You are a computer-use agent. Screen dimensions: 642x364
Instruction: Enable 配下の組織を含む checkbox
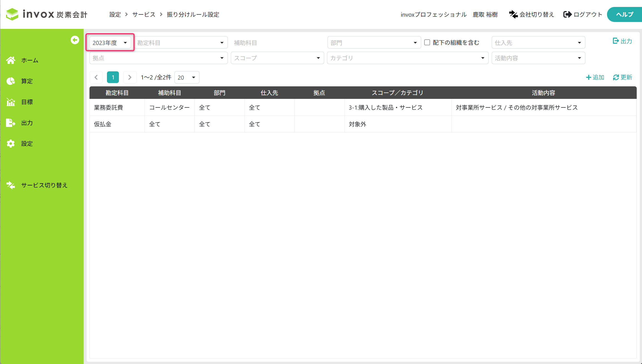pyautogui.click(x=427, y=42)
